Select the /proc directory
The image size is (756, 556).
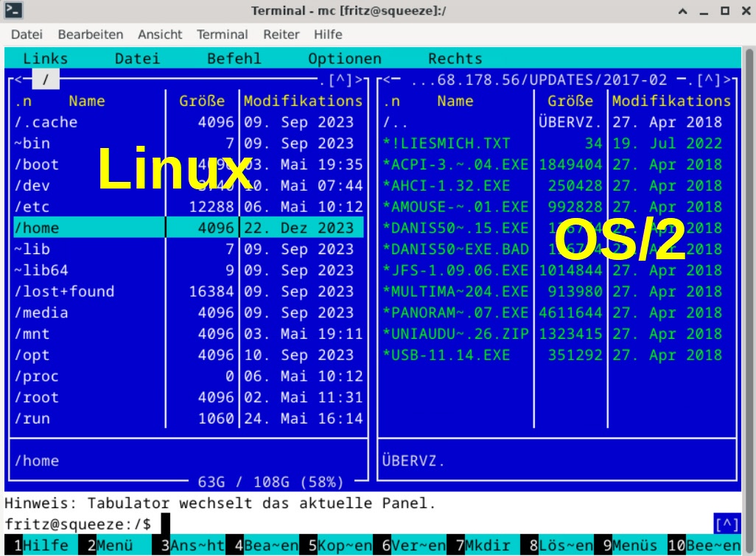coord(189,376)
